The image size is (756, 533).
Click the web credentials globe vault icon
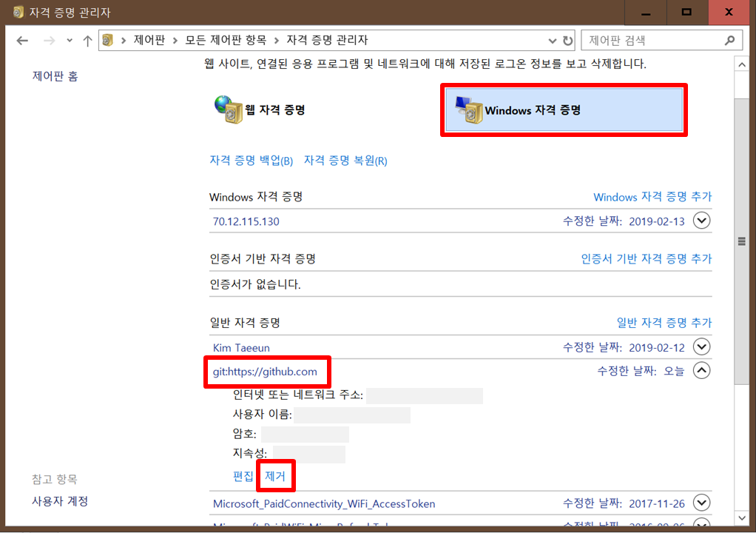pyautogui.click(x=229, y=110)
